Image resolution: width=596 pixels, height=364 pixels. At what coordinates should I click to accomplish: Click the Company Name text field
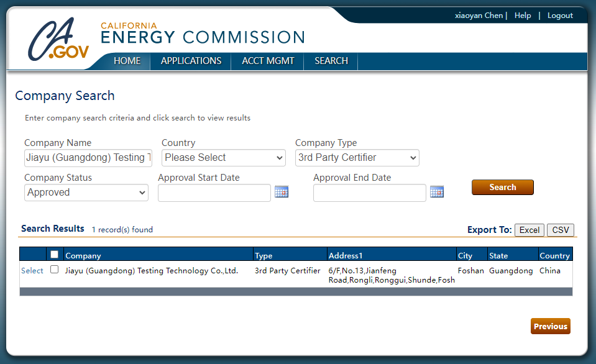coord(88,158)
